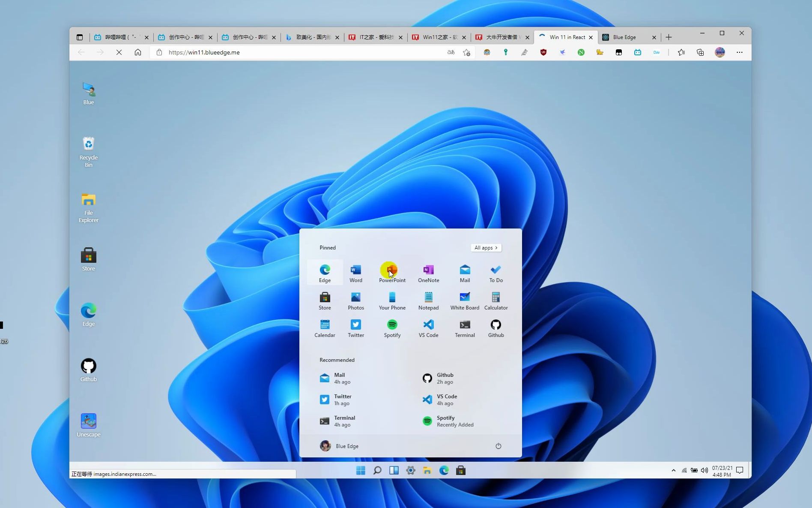This screenshot has width=812, height=508.
Task: Open the pinned Mail app
Action: [465, 273]
